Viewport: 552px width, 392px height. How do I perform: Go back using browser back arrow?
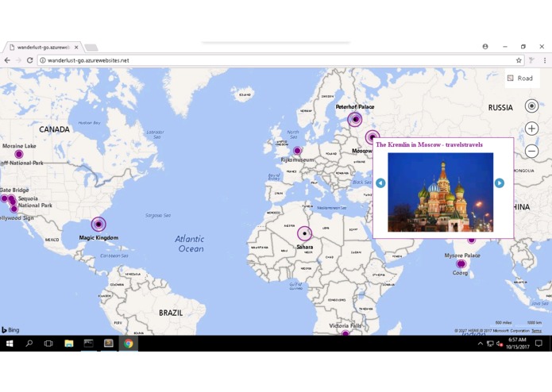7,60
